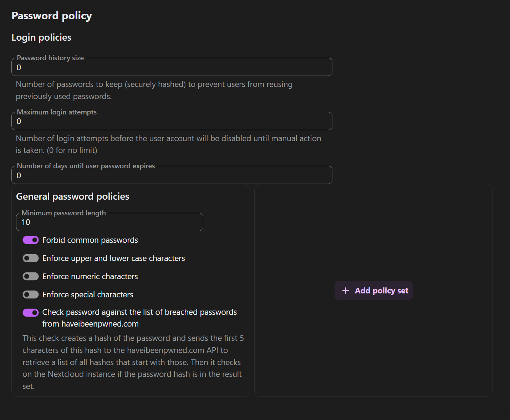Focus the Password history size field
The image size is (510, 420).
[x=172, y=67]
